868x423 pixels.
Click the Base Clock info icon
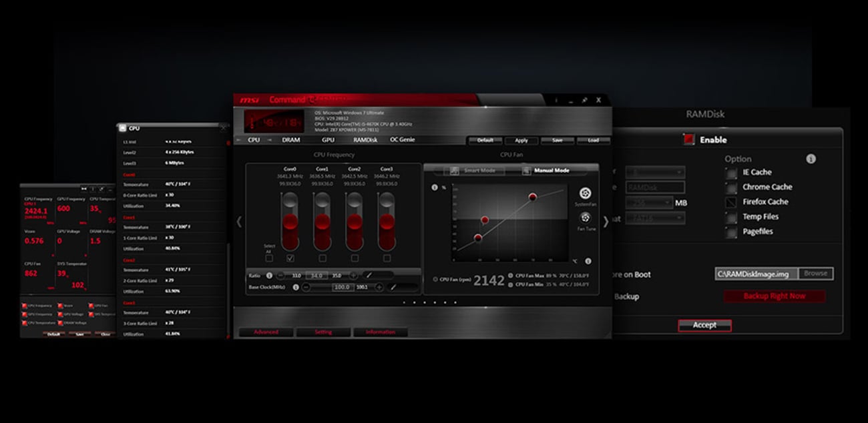[x=296, y=287]
